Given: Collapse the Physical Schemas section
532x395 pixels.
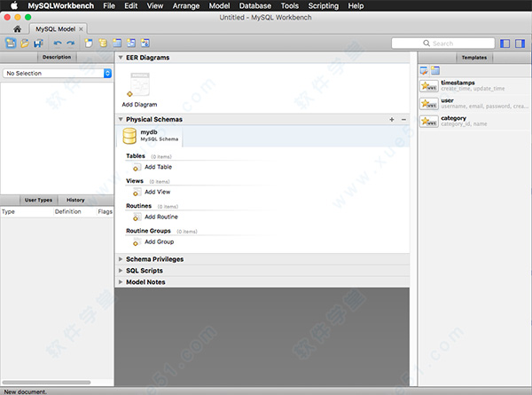Looking at the screenshot, I should point(121,119).
